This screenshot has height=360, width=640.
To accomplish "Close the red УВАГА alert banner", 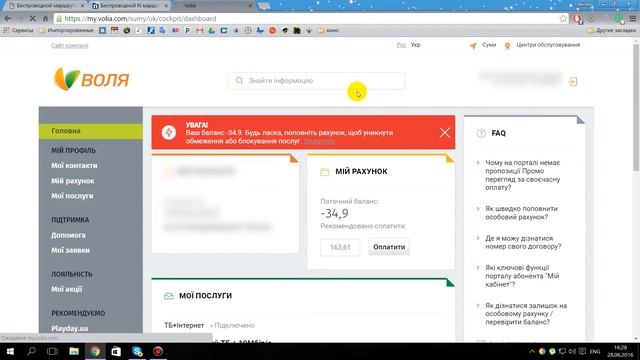I will (x=444, y=132).
